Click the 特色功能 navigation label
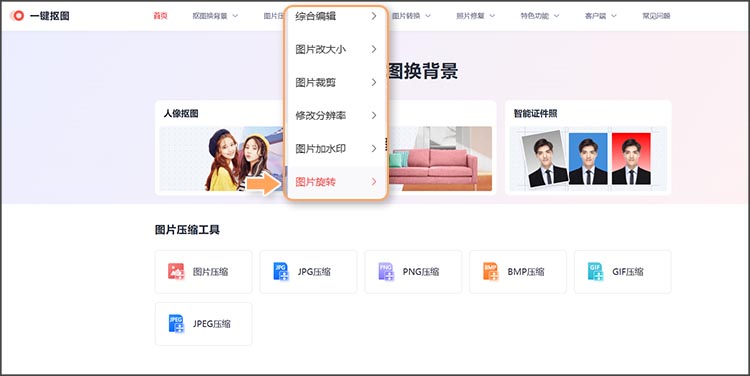Image resolution: width=750 pixels, height=376 pixels. click(x=535, y=16)
